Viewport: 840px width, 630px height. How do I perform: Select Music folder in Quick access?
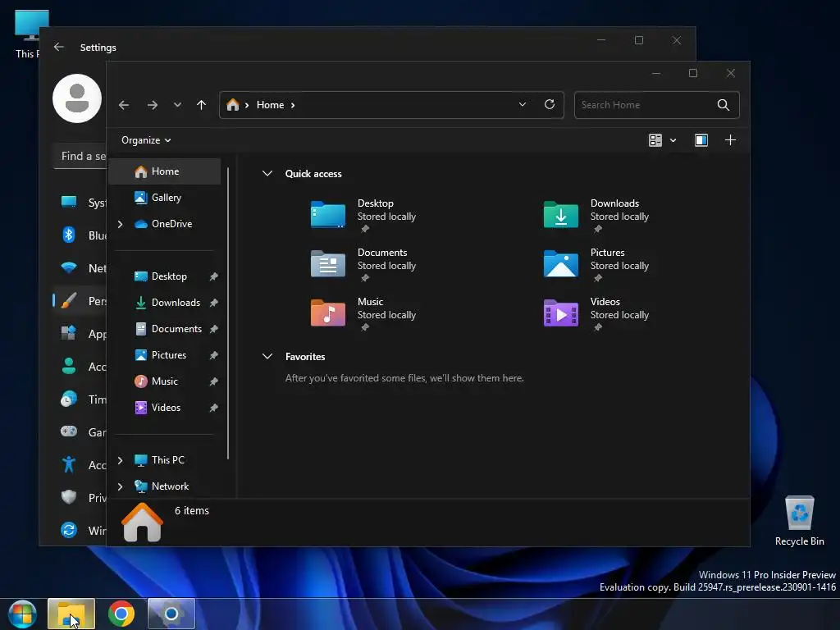click(x=364, y=314)
